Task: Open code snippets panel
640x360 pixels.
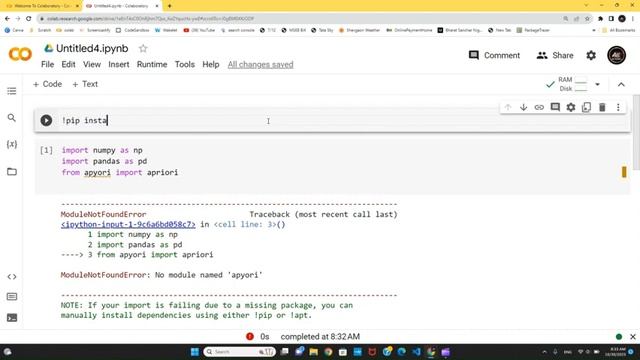Action: pos(12,277)
